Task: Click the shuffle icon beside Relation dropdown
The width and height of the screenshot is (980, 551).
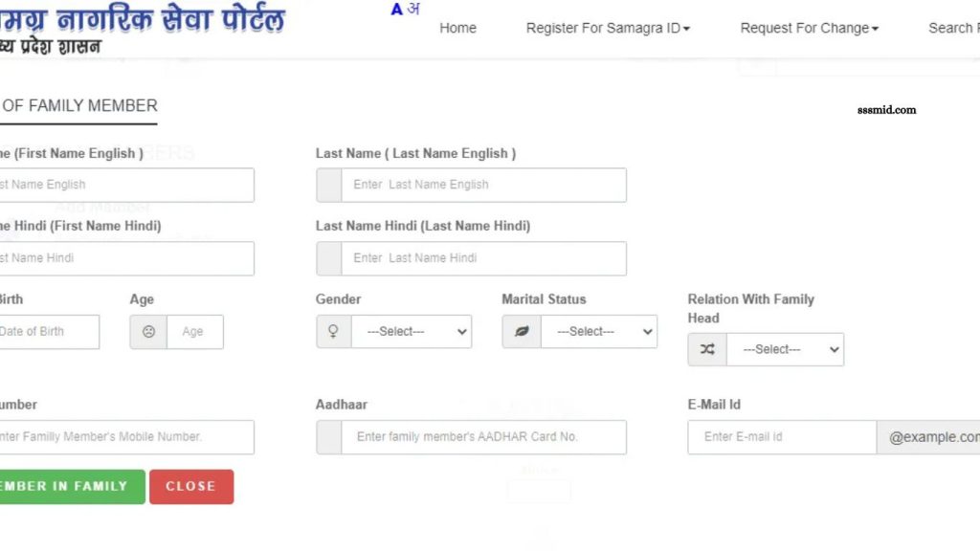Action: [x=707, y=349]
